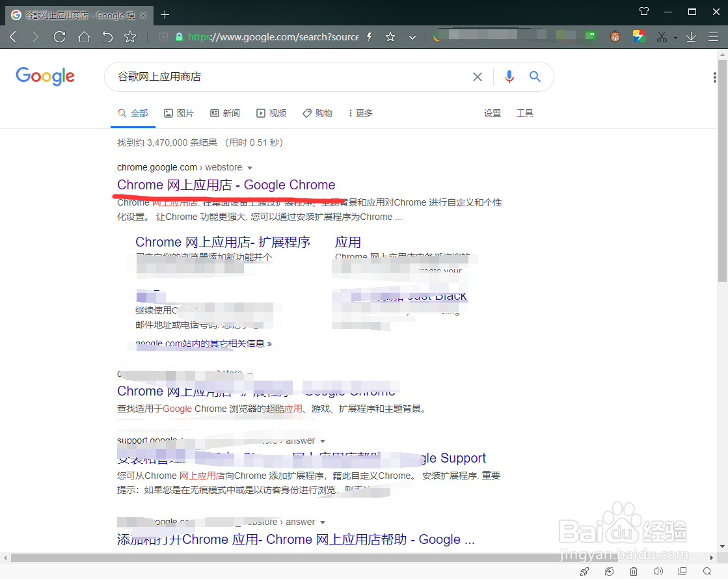Click the favorites star in toolbar
The image size is (728, 579).
coord(130,36)
